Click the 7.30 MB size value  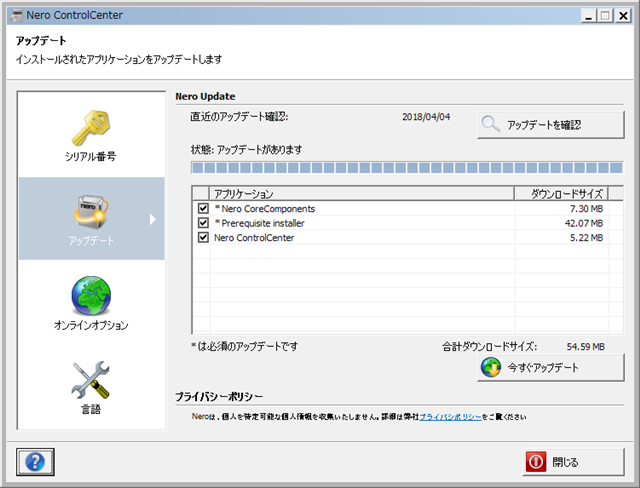586,209
